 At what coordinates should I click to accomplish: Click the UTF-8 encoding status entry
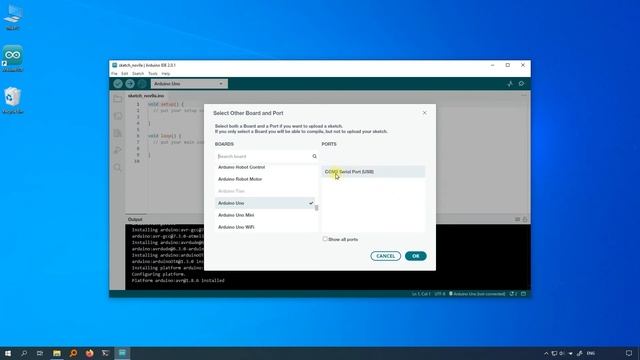click(x=440, y=293)
